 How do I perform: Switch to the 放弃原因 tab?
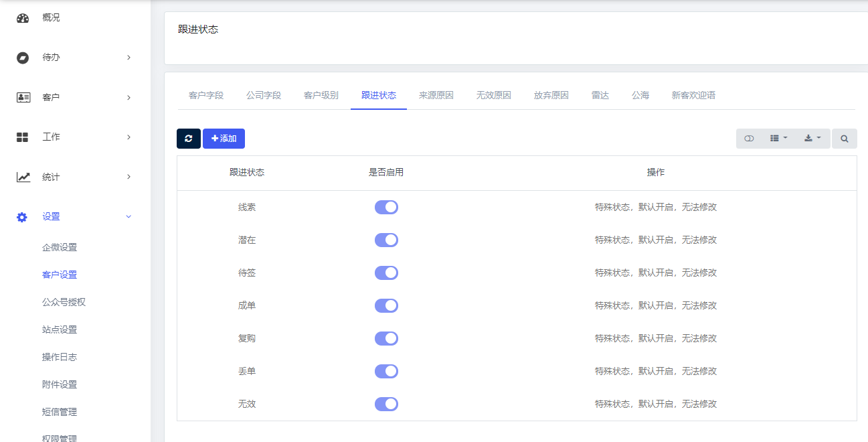coord(551,95)
